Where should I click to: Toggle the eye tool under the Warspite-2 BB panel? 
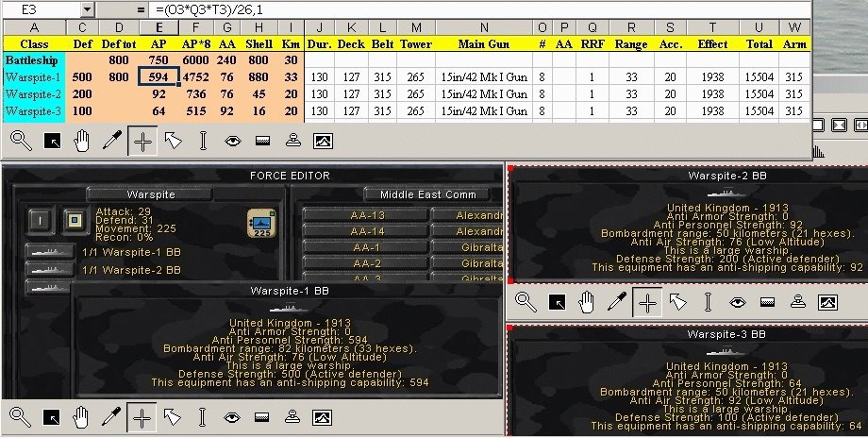738,302
